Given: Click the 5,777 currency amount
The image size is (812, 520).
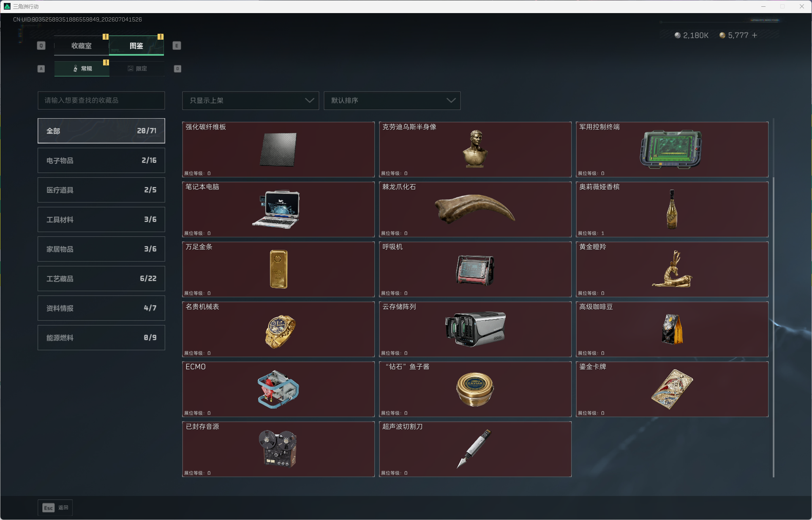Looking at the screenshot, I should (738, 35).
